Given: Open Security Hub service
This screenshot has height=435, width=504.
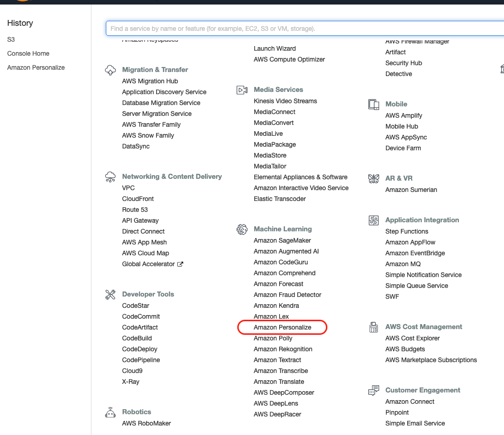Looking at the screenshot, I should 404,63.
